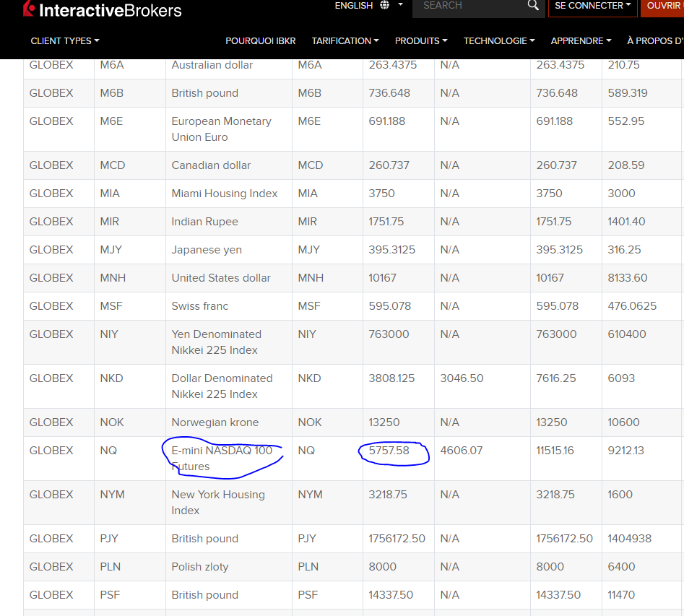Image resolution: width=684 pixels, height=616 pixels.
Task: Open the SE CONNECTER dropdown
Action: (592, 6)
